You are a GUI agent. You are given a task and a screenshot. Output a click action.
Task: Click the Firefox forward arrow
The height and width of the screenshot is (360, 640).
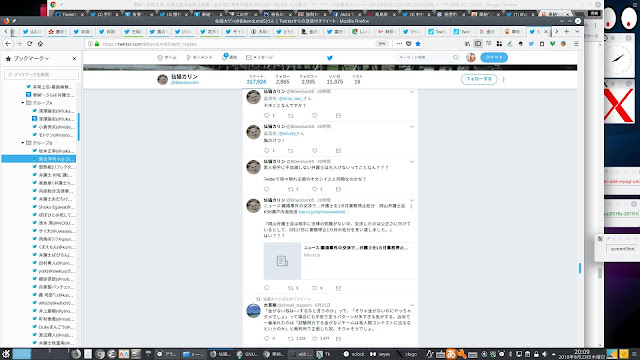click(19, 44)
